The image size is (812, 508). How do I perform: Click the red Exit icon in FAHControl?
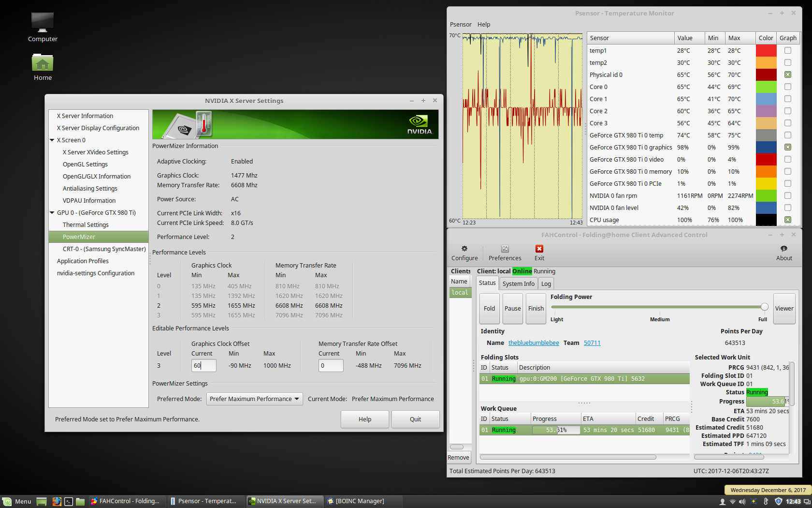pos(539,253)
